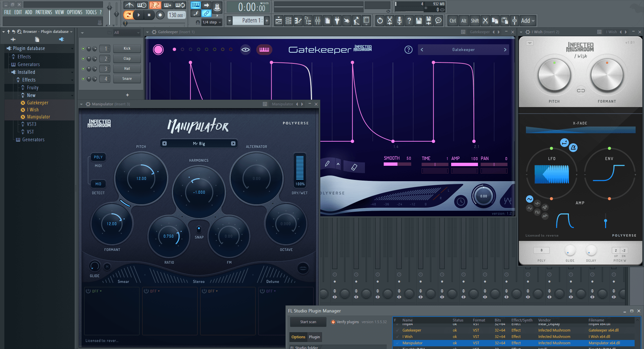Toggle mute LED for Clap channel

(83, 59)
